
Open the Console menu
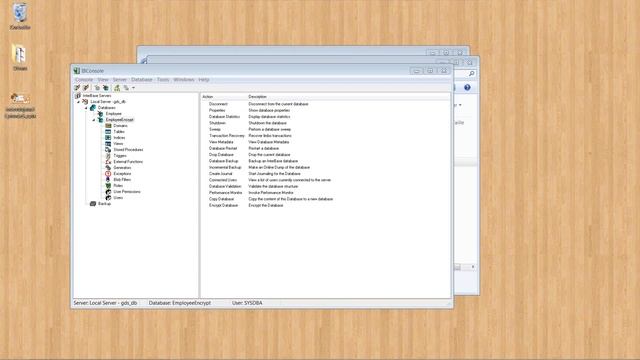click(x=84, y=80)
